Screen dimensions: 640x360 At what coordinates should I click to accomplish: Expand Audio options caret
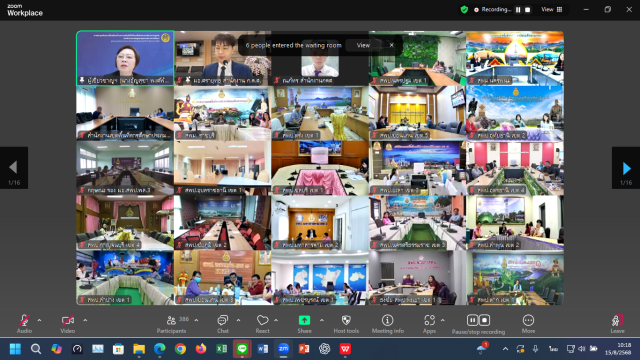click(x=39, y=320)
